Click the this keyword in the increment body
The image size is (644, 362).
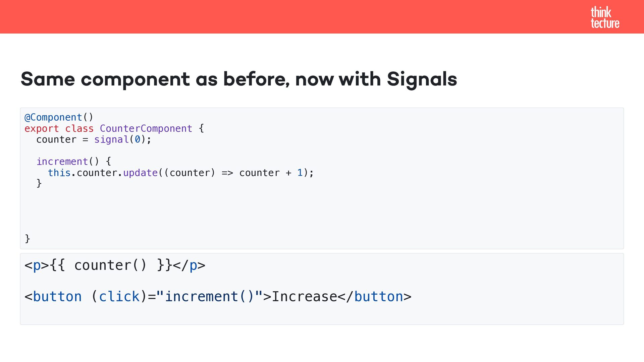[59, 173]
